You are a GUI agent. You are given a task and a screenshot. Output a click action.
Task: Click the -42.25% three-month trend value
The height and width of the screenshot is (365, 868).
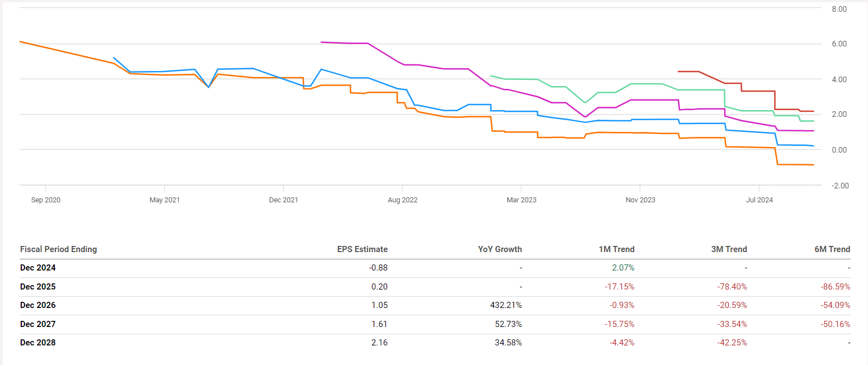click(731, 342)
